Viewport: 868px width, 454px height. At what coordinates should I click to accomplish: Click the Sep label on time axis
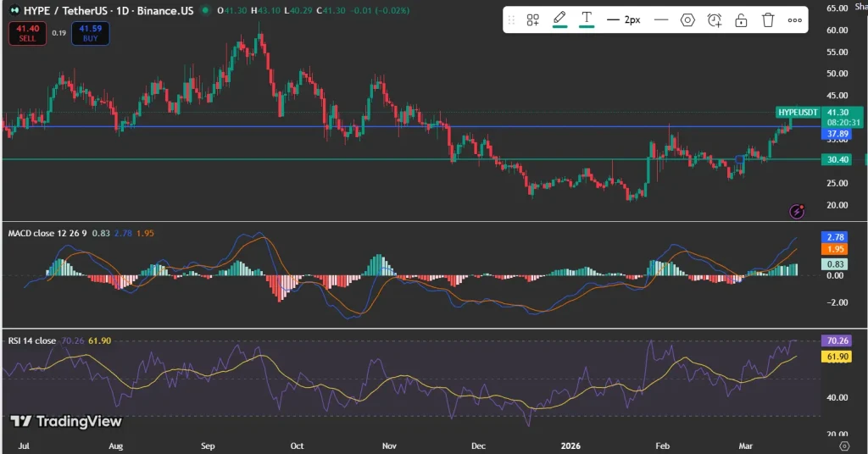208,446
